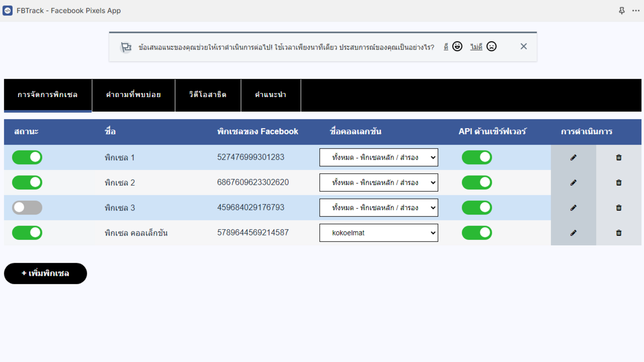Click the ดี feedback link
The width and height of the screenshot is (644, 362).
click(x=446, y=47)
